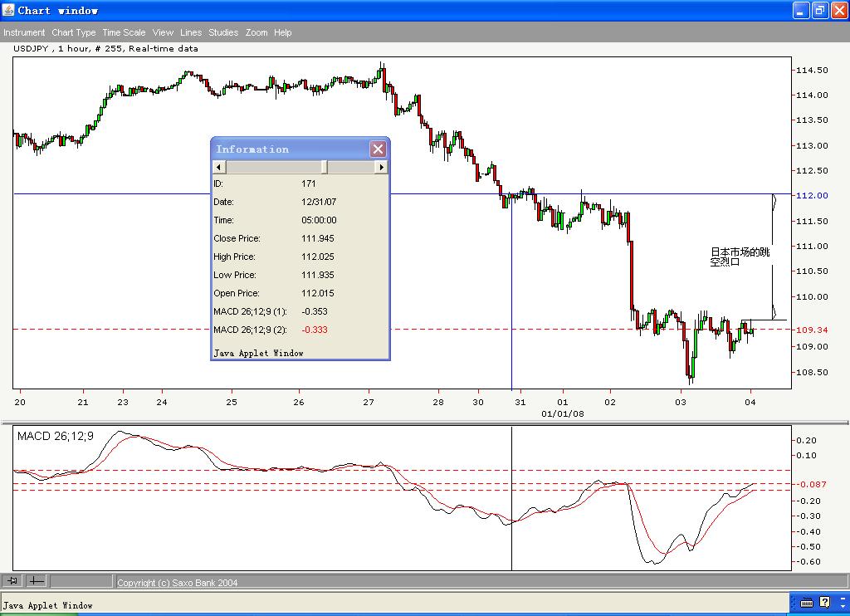Click the pin icon in bottom status bar
The height and width of the screenshot is (616, 850).
12,581
